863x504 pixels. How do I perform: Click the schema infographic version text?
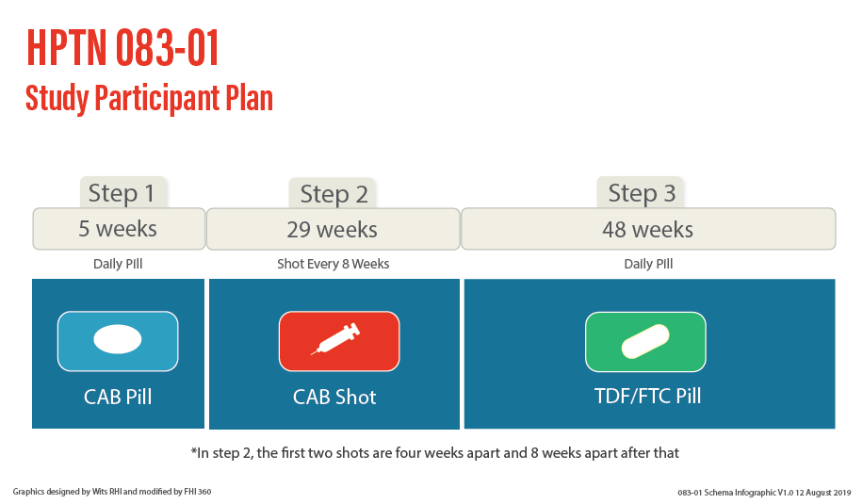[764, 493]
